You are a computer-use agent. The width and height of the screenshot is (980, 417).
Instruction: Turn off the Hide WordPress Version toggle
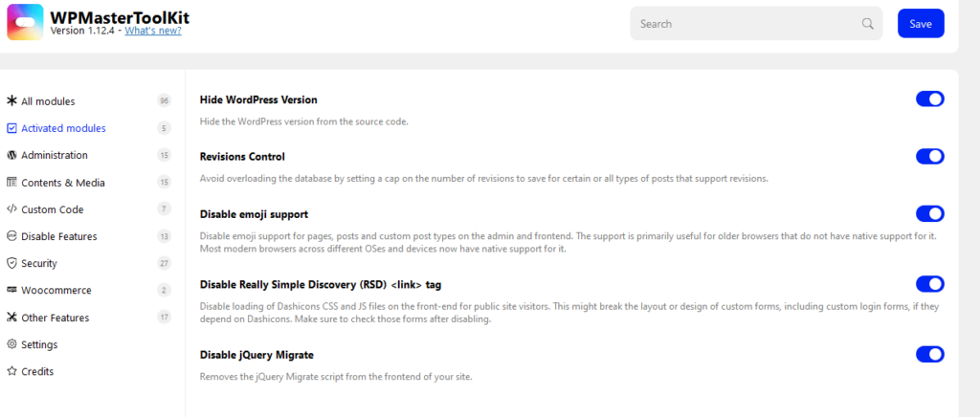click(x=930, y=99)
